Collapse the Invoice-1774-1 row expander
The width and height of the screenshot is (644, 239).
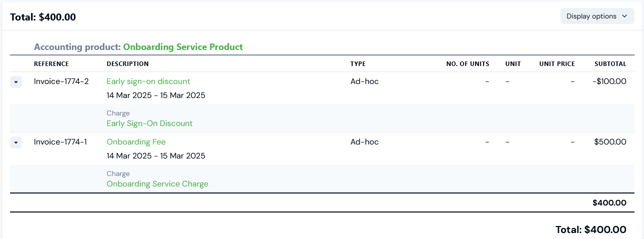click(x=16, y=142)
